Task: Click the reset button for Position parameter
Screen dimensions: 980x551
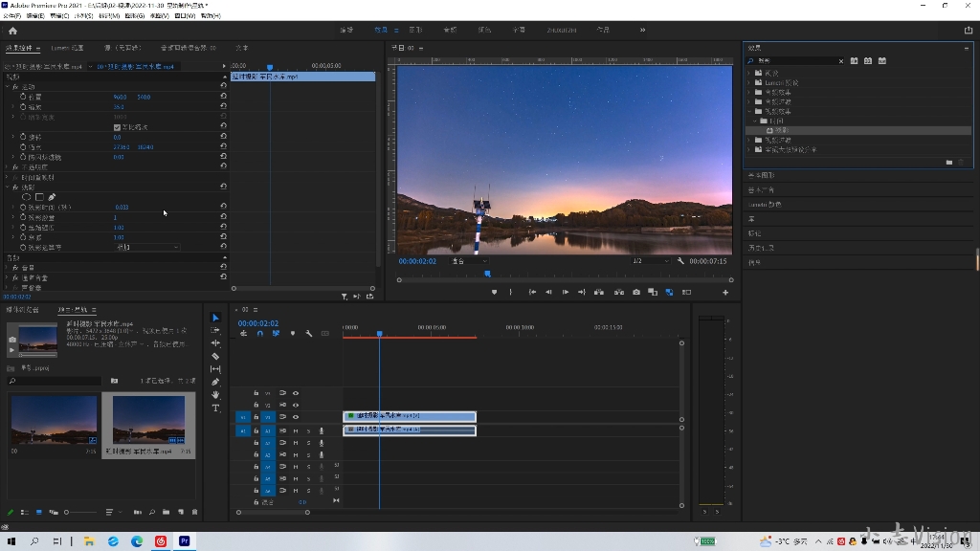Action: coord(223,97)
